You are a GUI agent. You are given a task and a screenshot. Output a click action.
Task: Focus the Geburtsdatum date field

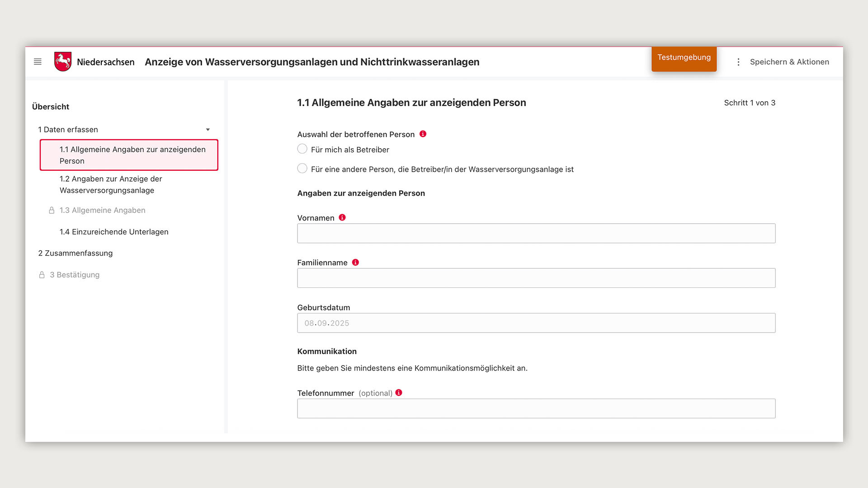[x=536, y=323]
